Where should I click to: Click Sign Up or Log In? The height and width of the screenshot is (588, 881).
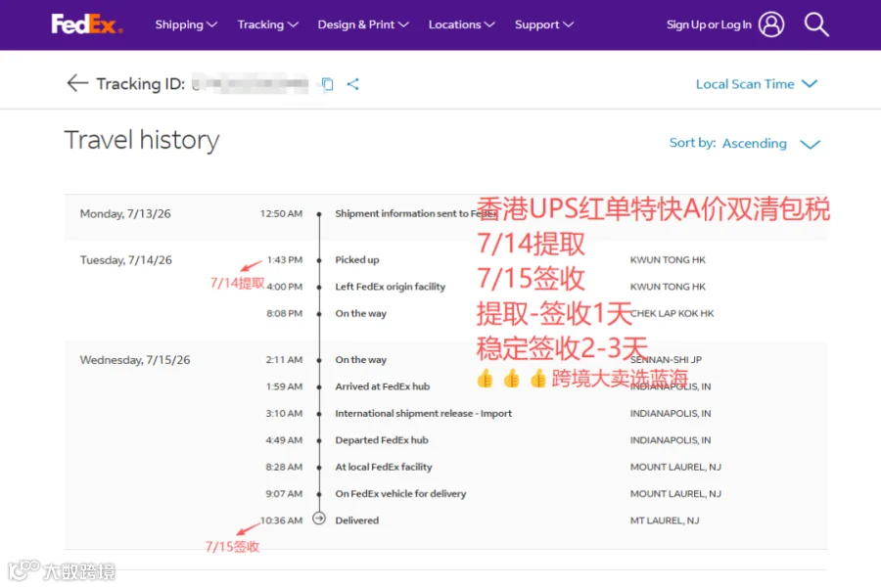pos(709,24)
